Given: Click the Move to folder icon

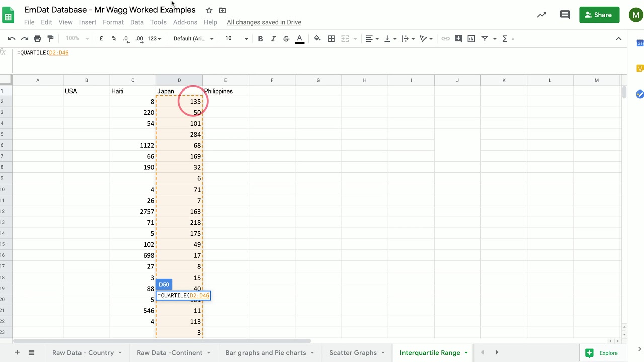Looking at the screenshot, I should (x=222, y=10).
